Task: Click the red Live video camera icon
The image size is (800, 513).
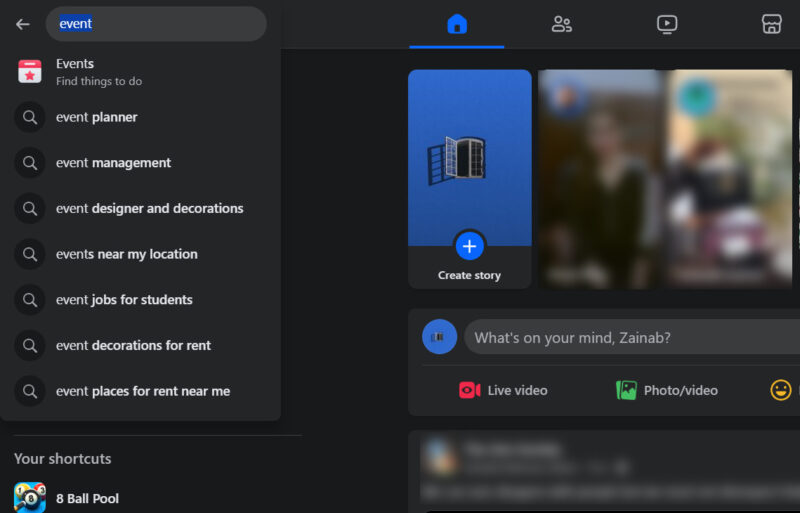Action: 470,390
